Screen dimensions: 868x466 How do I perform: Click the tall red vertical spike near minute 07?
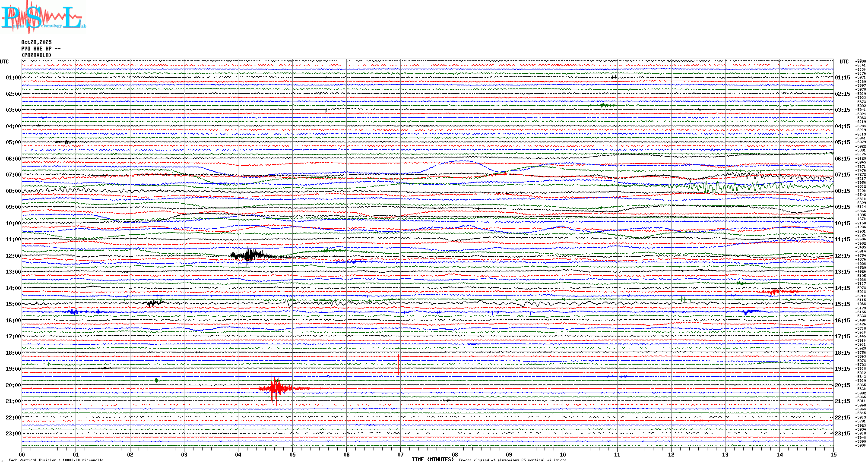[x=398, y=365]
